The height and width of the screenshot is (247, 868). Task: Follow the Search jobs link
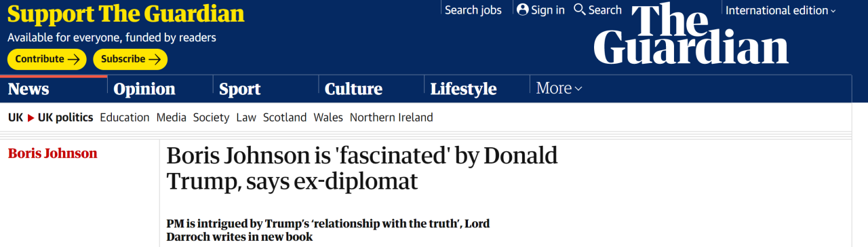click(473, 10)
